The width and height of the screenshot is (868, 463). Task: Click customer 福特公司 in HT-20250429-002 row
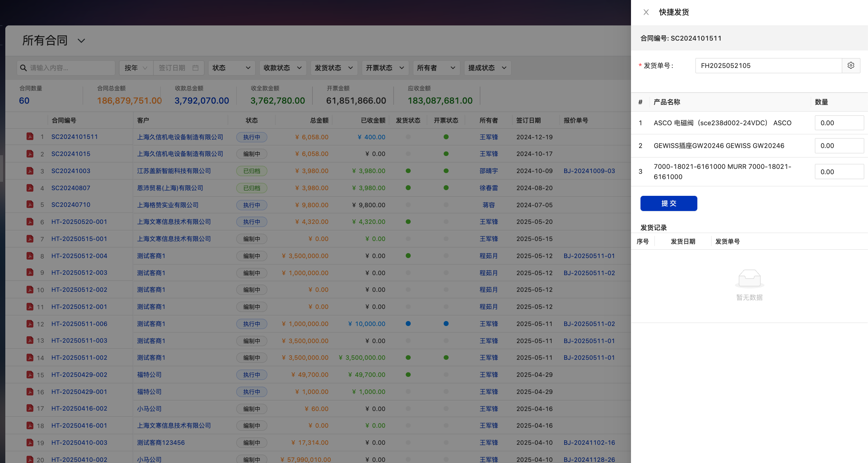tap(149, 375)
